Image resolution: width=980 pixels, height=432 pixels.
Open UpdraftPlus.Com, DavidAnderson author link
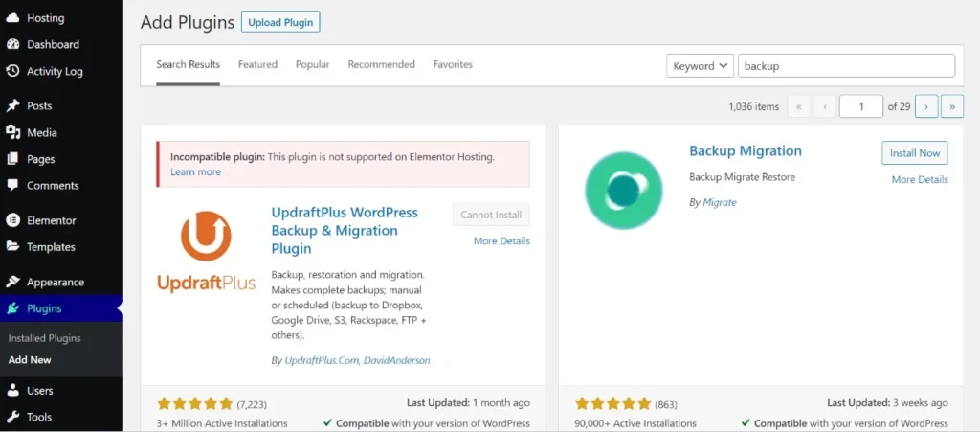pyautogui.click(x=357, y=361)
